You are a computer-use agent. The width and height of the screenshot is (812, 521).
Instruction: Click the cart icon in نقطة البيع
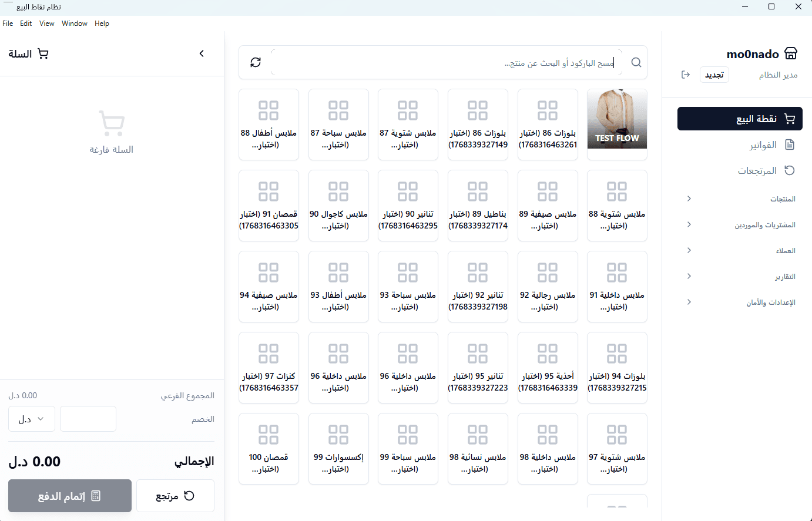(x=790, y=119)
